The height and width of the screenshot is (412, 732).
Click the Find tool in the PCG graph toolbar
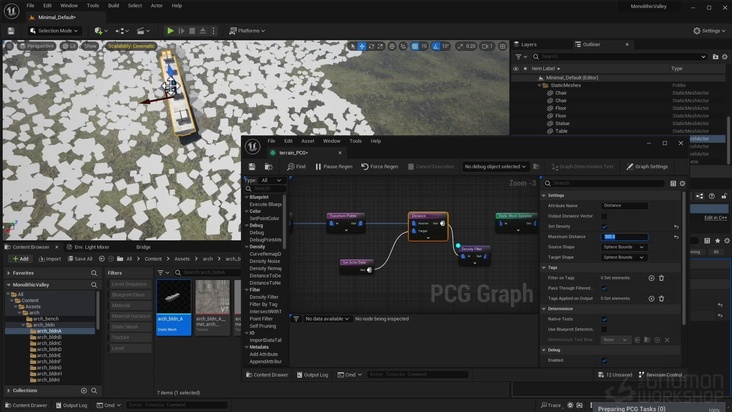coord(296,166)
